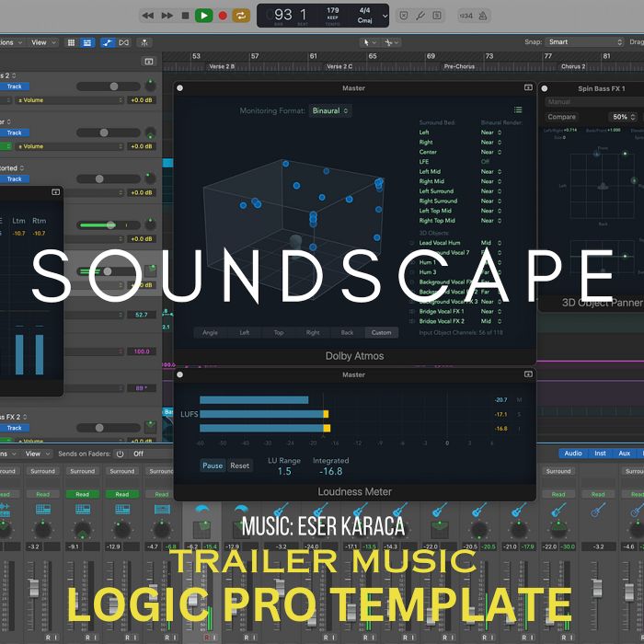Click the rewind transport button
Screen dimensions: 644x644
[x=147, y=16]
